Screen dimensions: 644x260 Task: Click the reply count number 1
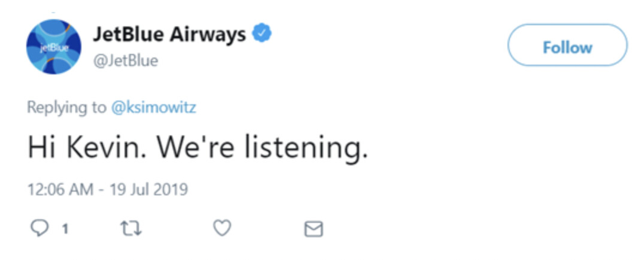pos(65,229)
